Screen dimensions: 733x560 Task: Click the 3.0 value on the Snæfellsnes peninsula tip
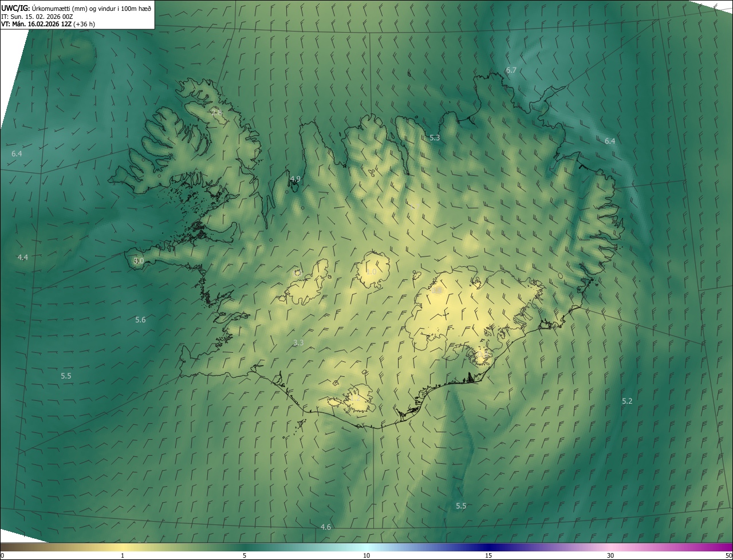(x=139, y=261)
